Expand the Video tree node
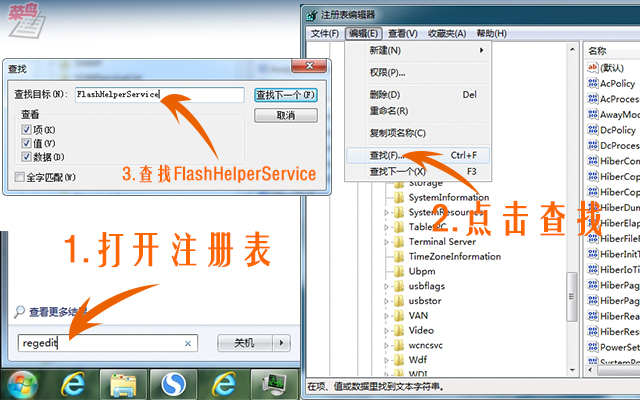 [x=386, y=331]
